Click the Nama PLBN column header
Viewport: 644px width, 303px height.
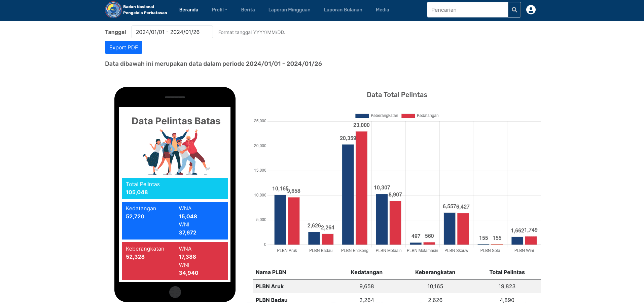pos(271,272)
